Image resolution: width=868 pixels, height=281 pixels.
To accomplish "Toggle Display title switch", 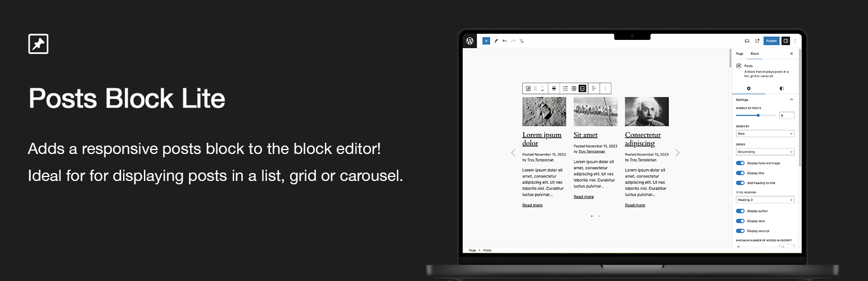I will coord(740,173).
